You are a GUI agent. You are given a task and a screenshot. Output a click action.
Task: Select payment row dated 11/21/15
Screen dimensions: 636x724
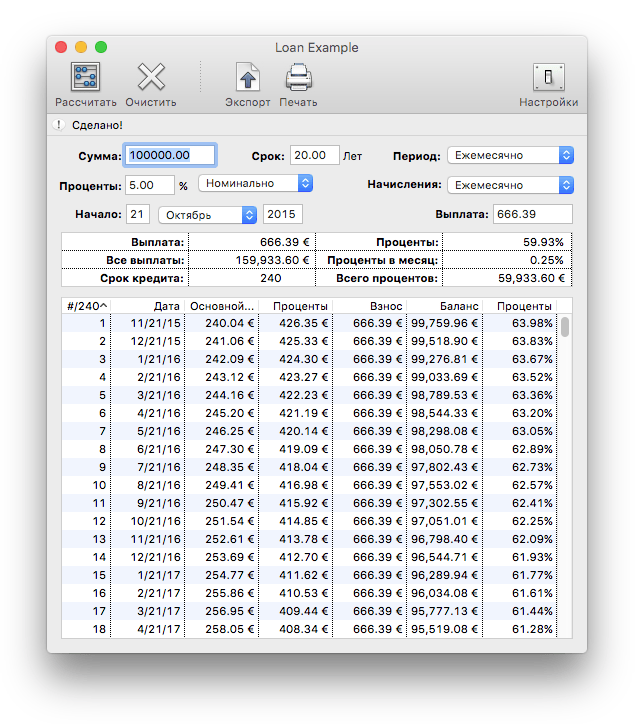(300, 323)
